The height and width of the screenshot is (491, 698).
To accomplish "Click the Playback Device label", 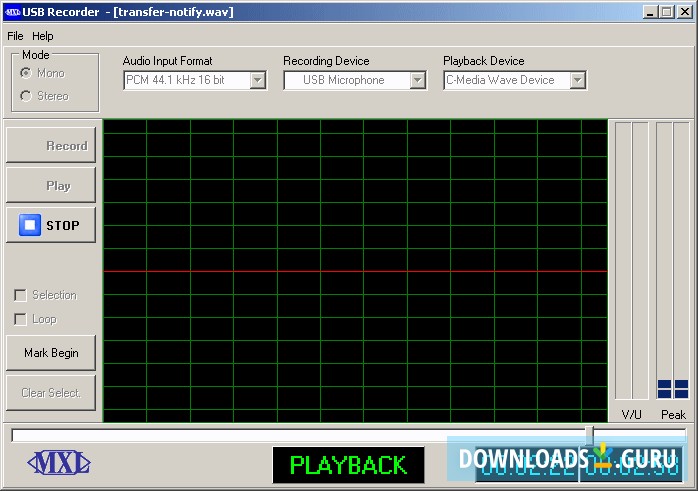I will click(483, 61).
